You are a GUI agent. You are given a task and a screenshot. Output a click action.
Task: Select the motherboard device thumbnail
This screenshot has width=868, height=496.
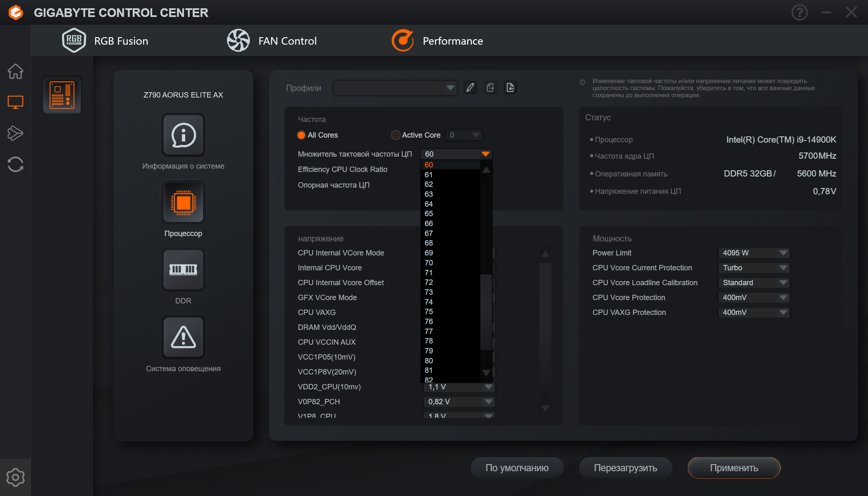tap(62, 95)
